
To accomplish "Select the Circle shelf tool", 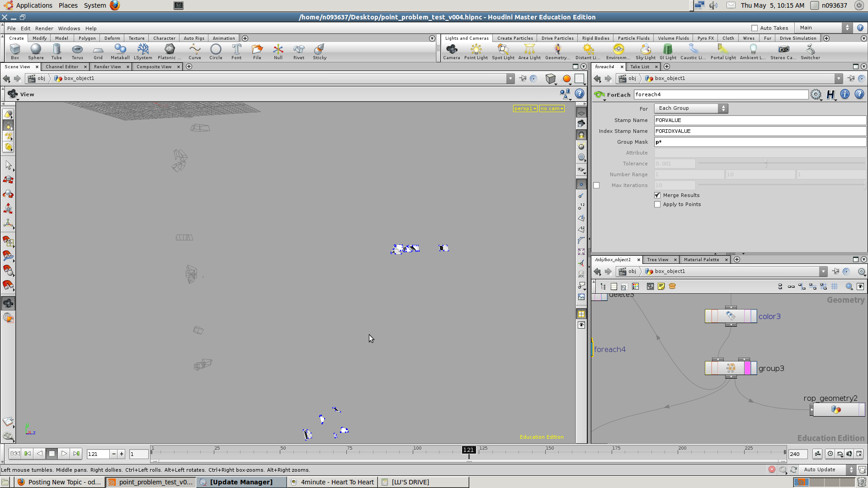I will coord(216,52).
